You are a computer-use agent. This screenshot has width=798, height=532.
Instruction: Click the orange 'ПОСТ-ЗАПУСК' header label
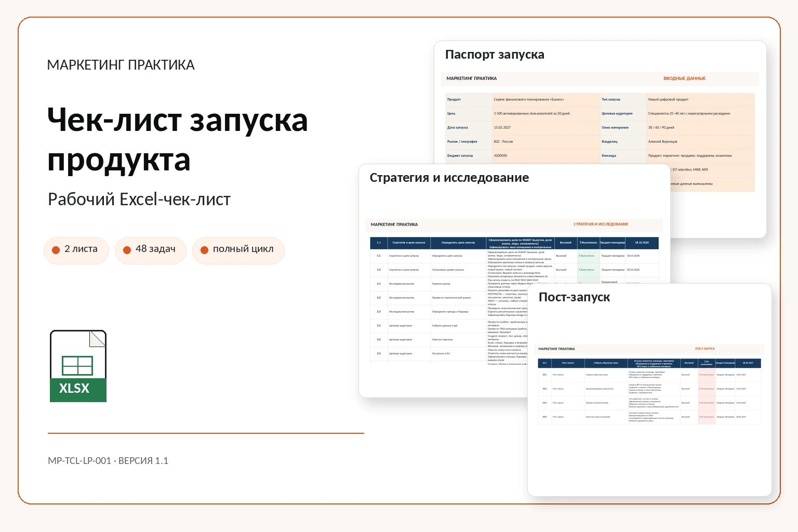click(705, 349)
